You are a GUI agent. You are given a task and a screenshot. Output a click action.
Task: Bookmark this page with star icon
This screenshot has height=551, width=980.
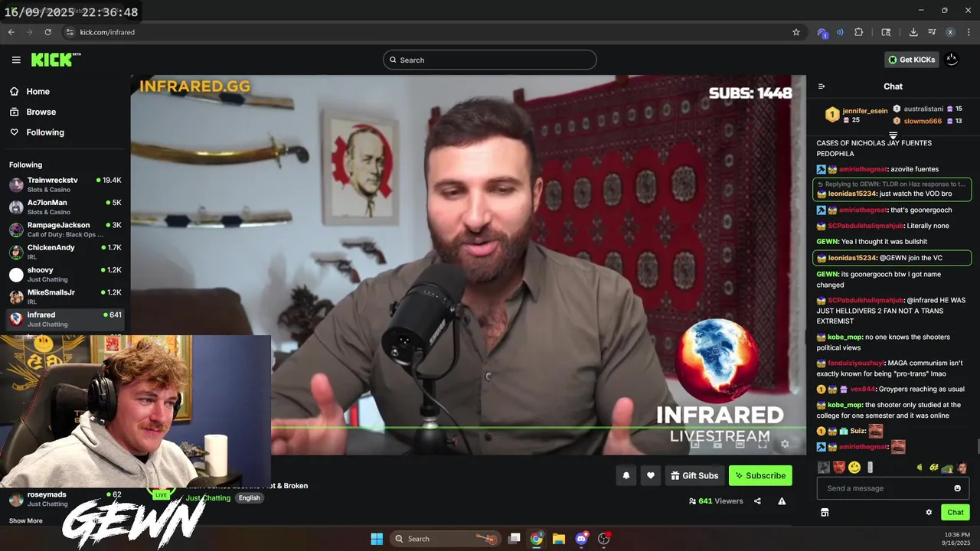(796, 32)
